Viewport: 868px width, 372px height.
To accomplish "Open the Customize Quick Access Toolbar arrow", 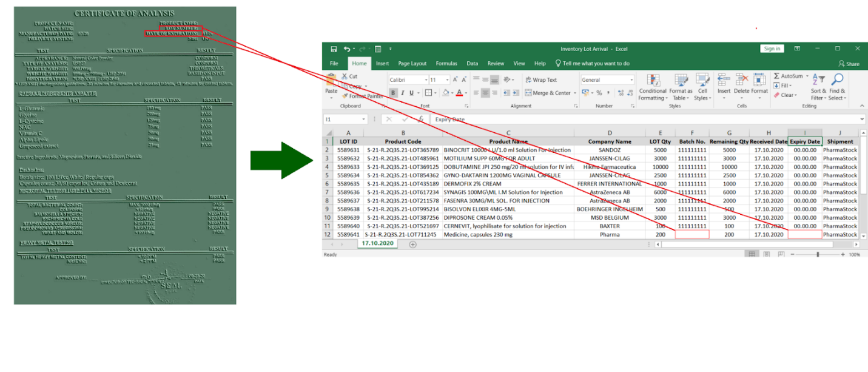I will tap(390, 49).
